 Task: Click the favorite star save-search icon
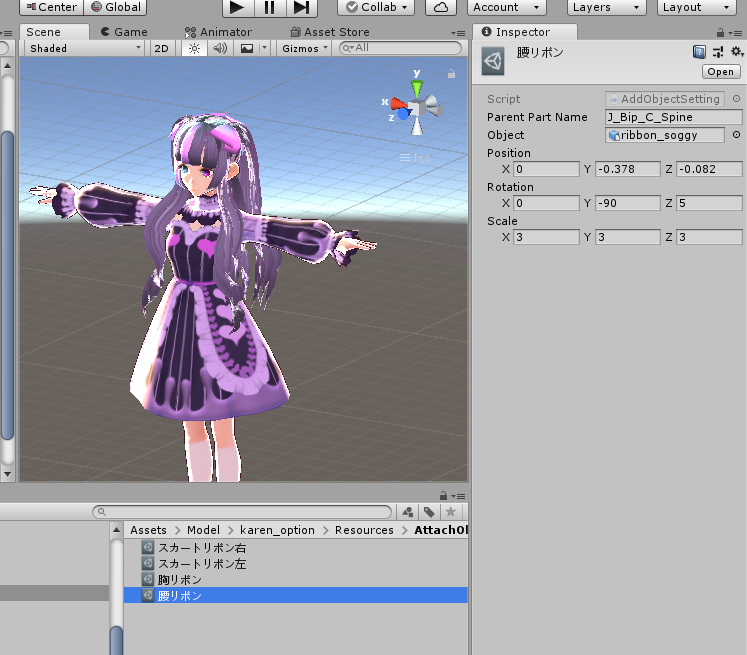pyautogui.click(x=450, y=512)
